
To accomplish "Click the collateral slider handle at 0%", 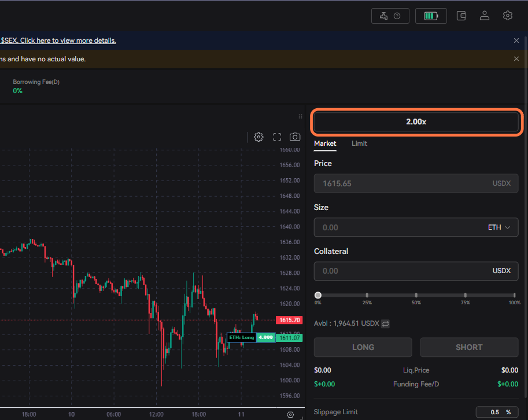I will [318, 296].
